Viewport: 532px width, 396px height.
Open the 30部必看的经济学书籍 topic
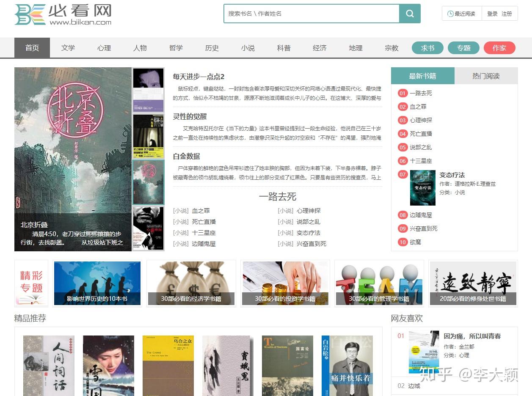191,283
